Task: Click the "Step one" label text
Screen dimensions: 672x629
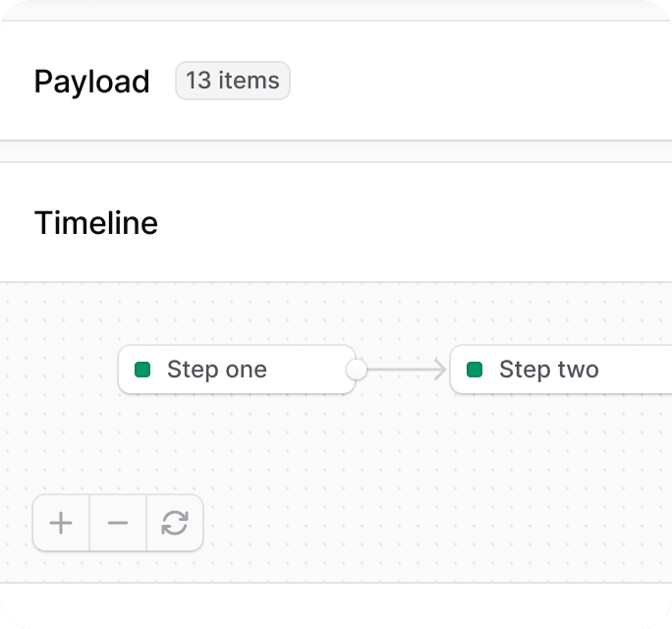Action: pyautogui.click(x=217, y=370)
